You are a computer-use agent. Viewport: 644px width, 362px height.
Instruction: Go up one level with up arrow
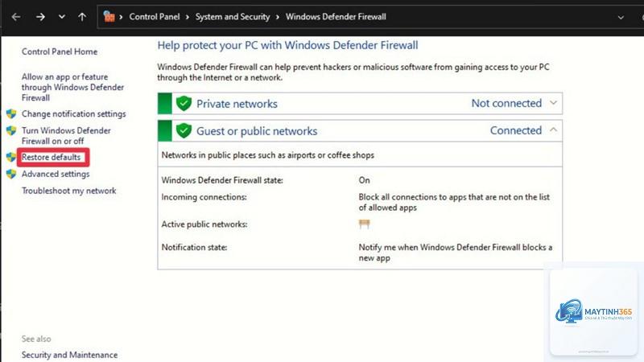(82, 17)
